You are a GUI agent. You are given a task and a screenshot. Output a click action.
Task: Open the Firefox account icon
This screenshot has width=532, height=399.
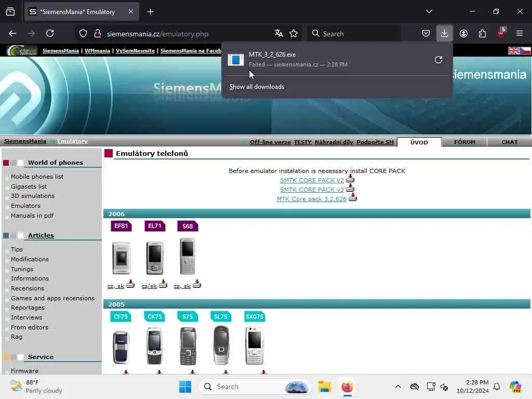(x=463, y=33)
